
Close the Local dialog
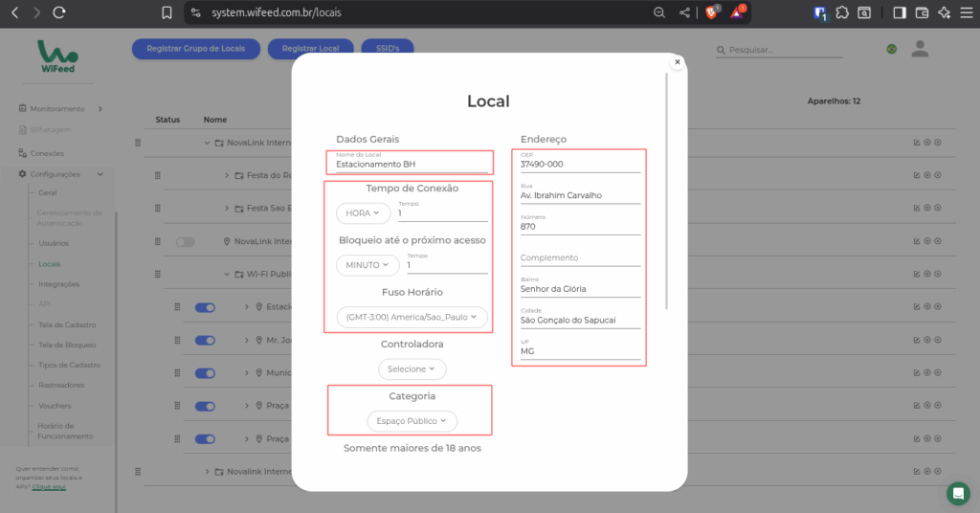point(677,62)
